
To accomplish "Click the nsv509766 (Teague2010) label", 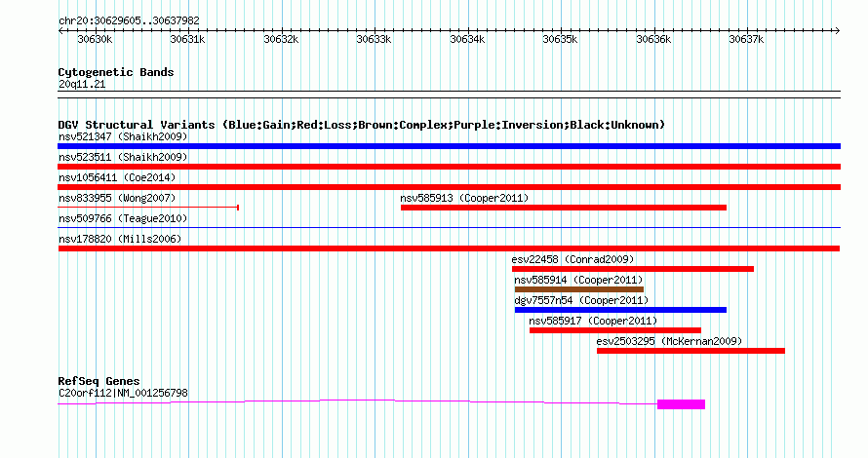I will click(123, 218).
